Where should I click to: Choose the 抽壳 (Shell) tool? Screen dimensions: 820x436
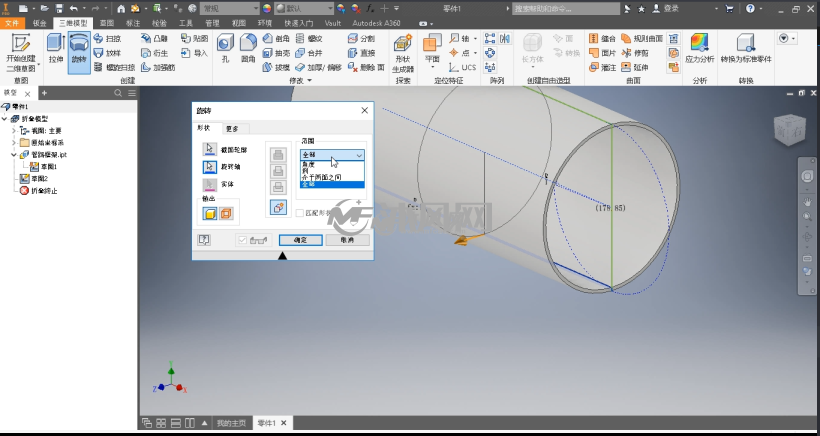click(x=276, y=53)
